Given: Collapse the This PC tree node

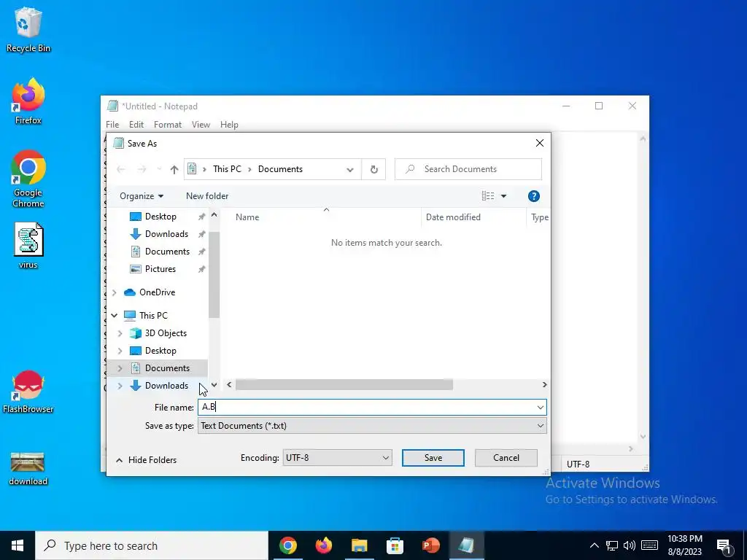Looking at the screenshot, I should click(115, 315).
